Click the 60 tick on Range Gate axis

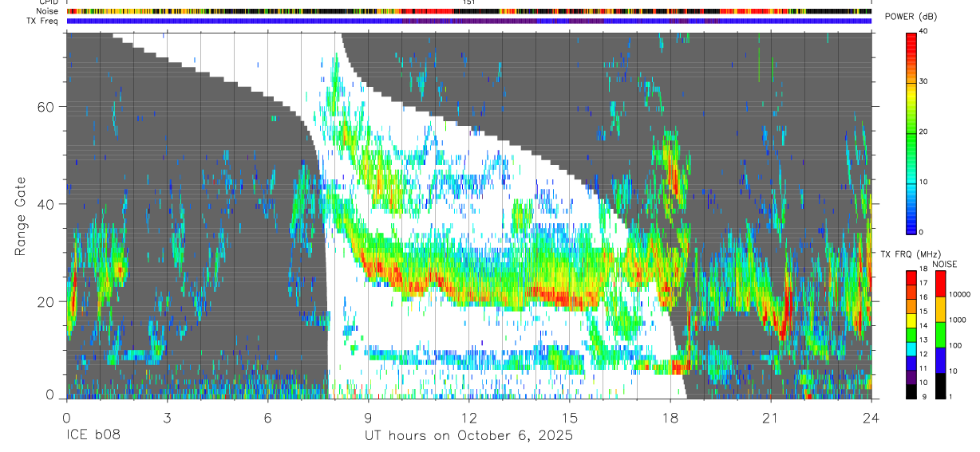[x=47, y=107]
